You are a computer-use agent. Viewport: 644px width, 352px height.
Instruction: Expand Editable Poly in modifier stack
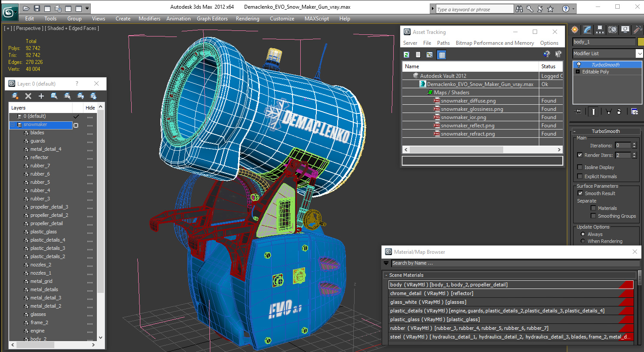pyautogui.click(x=578, y=72)
